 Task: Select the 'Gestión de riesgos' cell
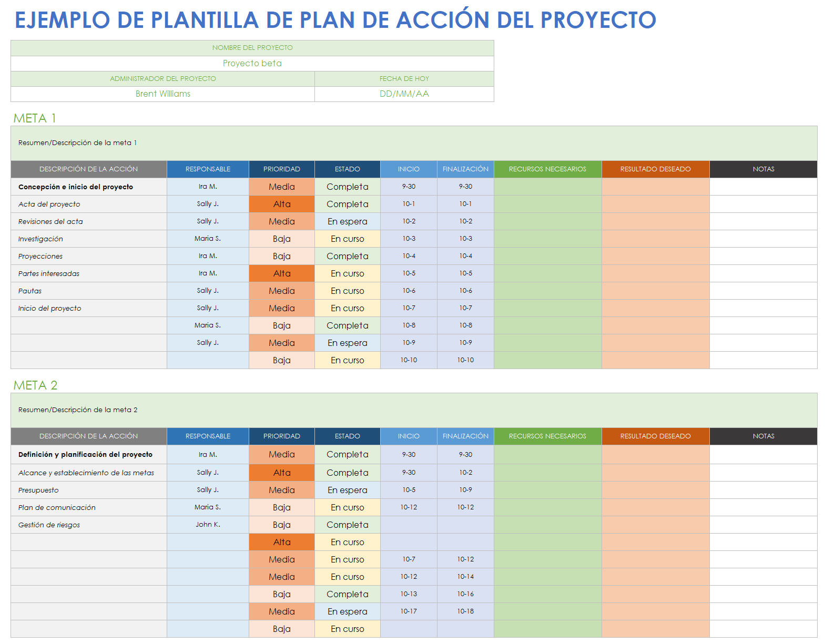[89, 525]
